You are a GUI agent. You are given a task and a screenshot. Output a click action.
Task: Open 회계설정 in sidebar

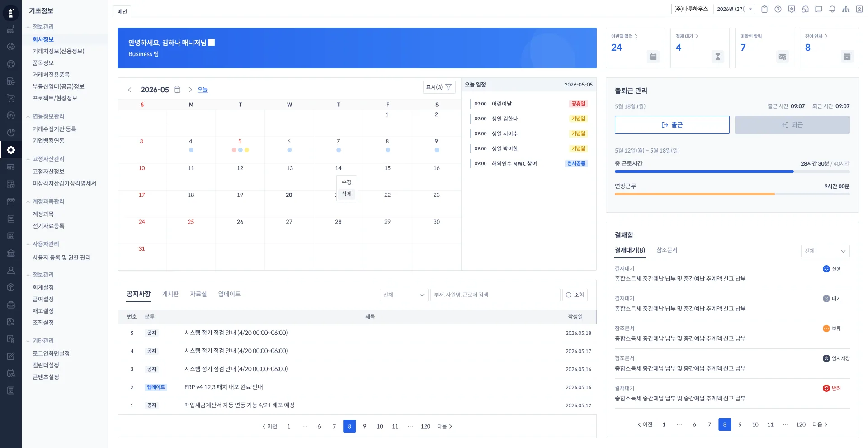coord(43,287)
